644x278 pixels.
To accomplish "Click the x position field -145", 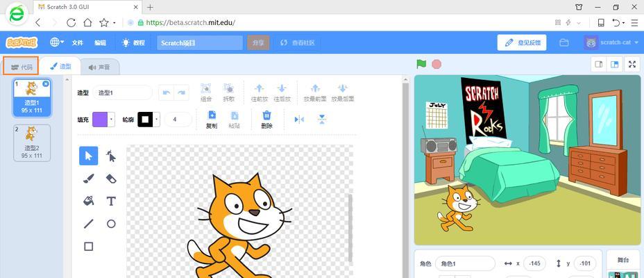I will pos(535,263).
